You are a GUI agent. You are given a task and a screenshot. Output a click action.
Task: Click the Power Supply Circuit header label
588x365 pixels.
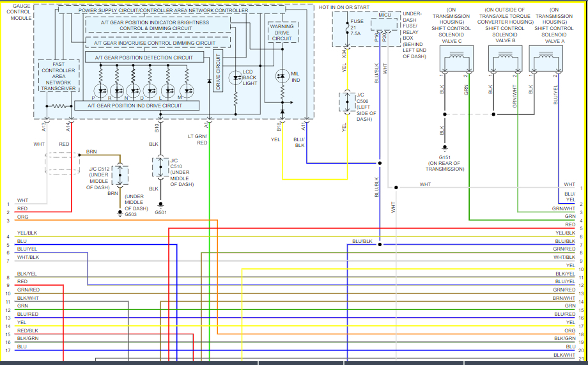[x=163, y=10]
